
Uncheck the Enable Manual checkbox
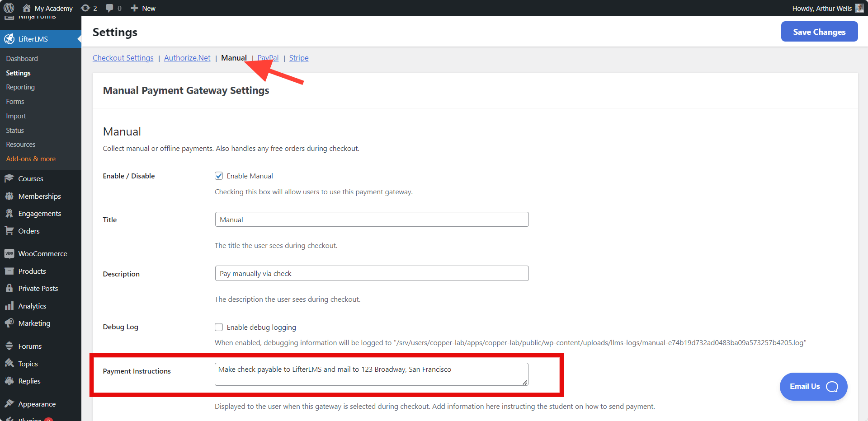(x=219, y=176)
